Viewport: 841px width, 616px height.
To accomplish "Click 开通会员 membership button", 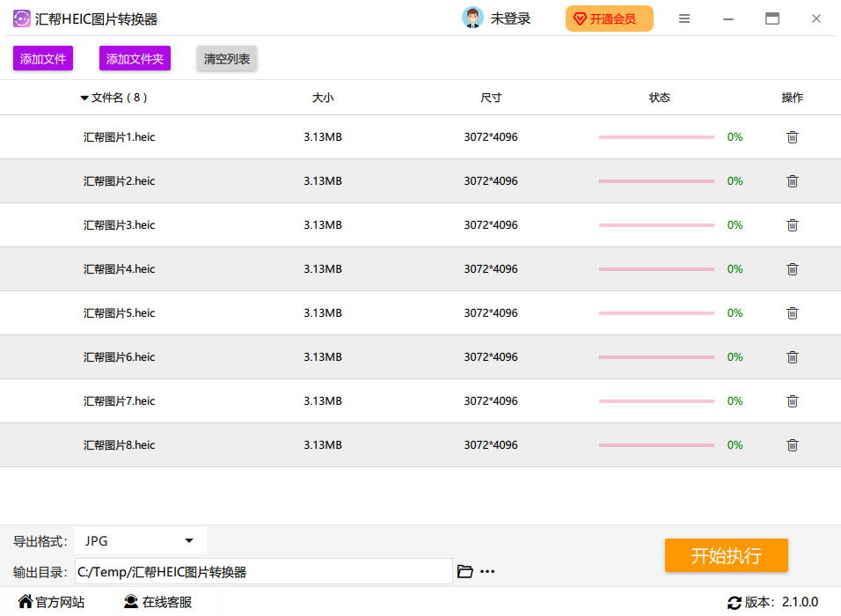I will (x=609, y=18).
